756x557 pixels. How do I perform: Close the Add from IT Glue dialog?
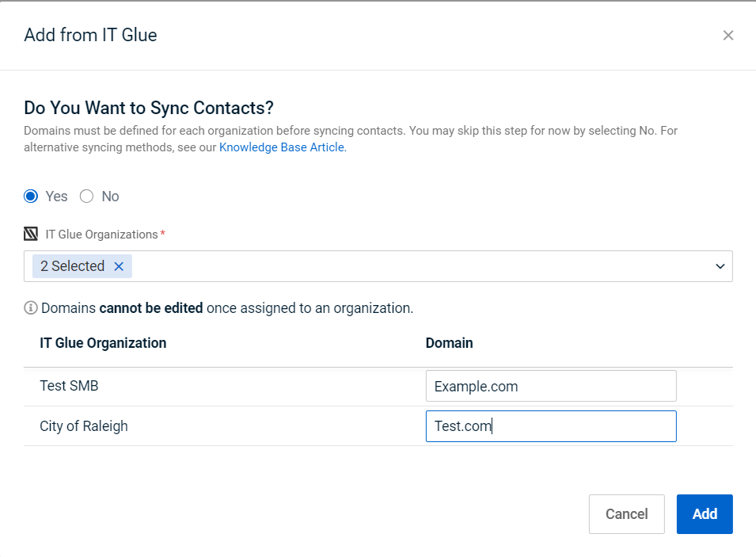point(728,35)
